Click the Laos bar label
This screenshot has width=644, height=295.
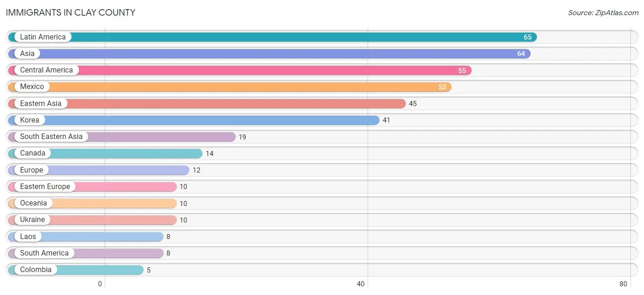(x=28, y=236)
